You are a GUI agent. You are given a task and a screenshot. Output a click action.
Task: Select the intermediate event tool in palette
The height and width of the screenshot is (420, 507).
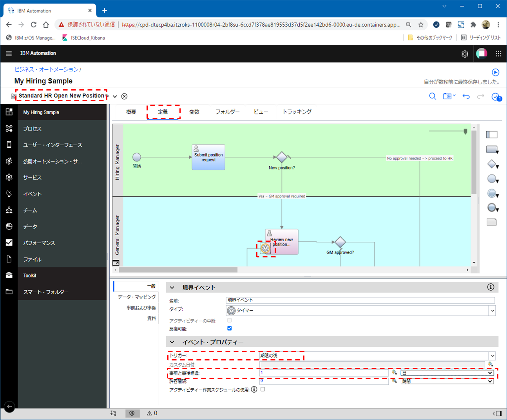492,194
